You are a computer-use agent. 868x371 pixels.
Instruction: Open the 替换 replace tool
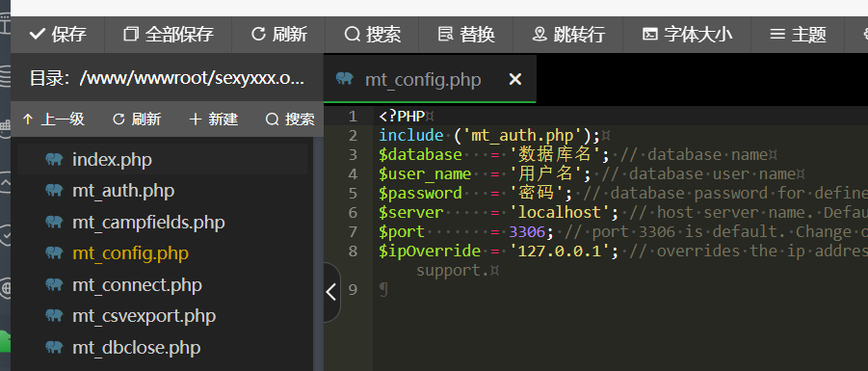pos(465,35)
